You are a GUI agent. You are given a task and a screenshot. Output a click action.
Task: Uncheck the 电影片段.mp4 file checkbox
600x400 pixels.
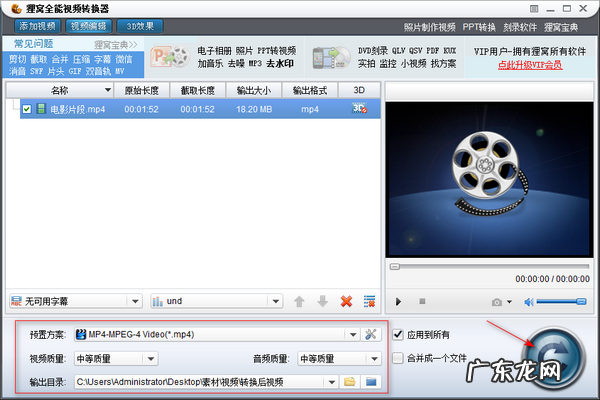[x=28, y=109]
